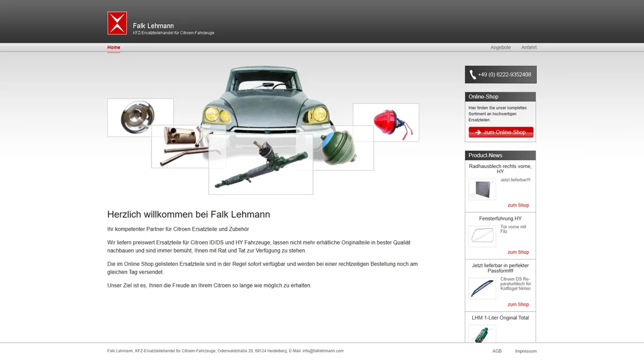Click the Ihr kompetenter Partner subtitle line

click(178, 230)
